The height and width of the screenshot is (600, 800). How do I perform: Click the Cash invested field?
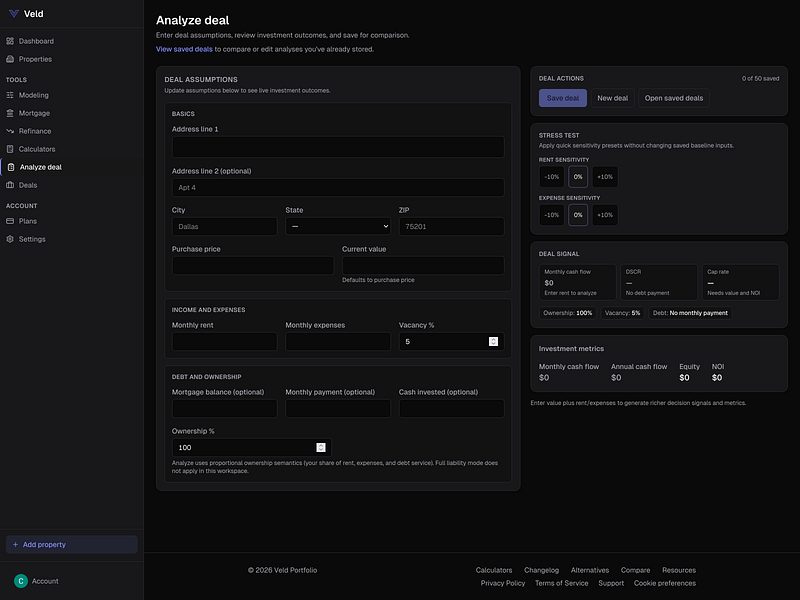coord(452,409)
